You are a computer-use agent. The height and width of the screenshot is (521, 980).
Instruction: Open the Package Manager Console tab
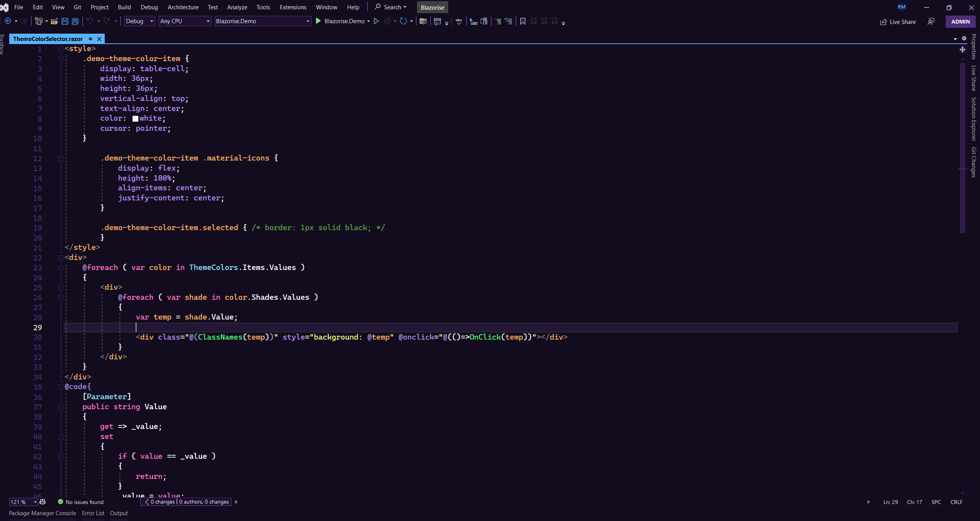pos(43,513)
